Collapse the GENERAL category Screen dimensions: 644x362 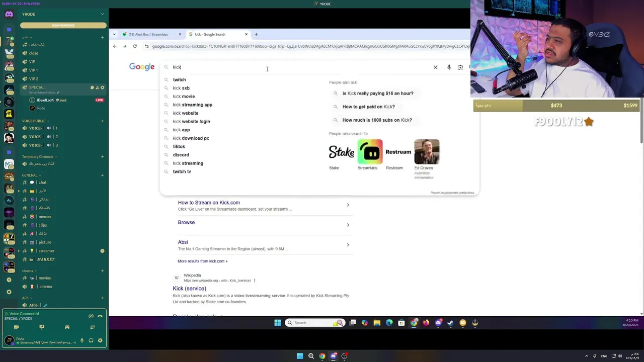(x=31, y=175)
